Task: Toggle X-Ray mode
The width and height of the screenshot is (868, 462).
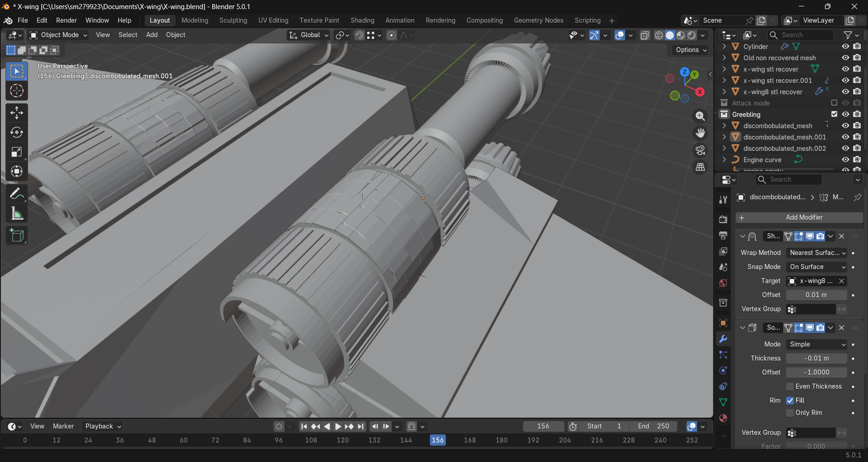Action: click(645, 35)
